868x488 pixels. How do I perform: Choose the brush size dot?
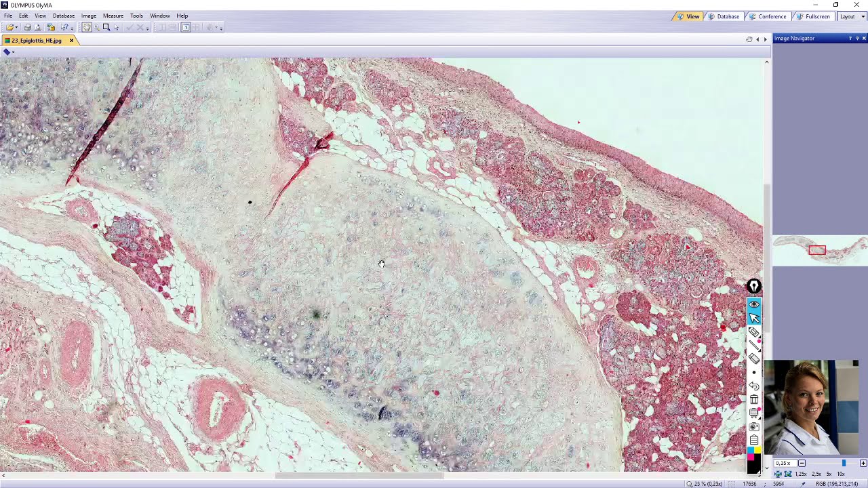coord(754,373)
